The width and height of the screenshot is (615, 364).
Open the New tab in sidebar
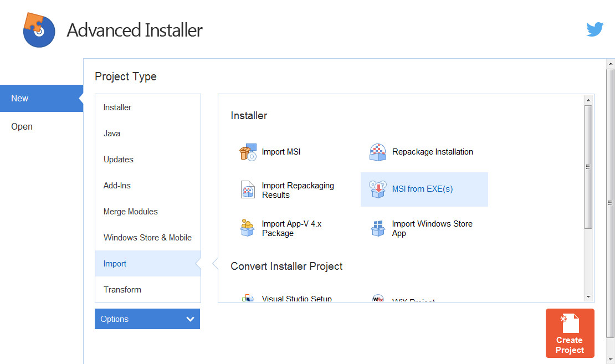click(42, 99)
